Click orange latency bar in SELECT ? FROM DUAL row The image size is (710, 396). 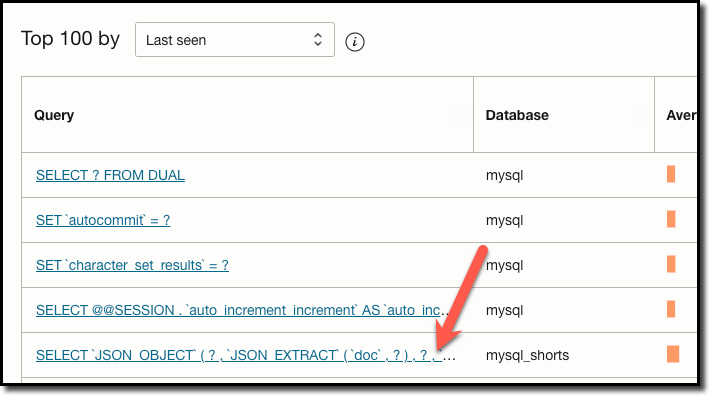pos(671,174)
